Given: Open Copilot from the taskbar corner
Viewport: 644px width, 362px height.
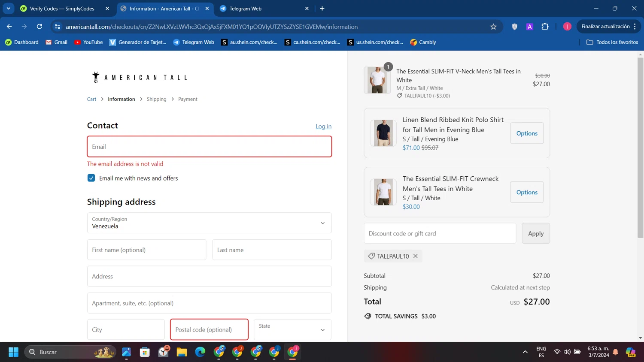Looking at the screenshot, I should [631, 352].
